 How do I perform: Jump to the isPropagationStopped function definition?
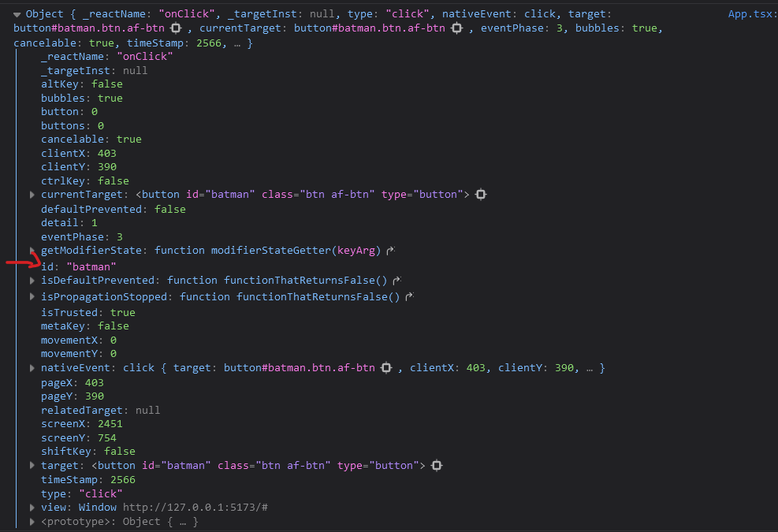(x=409, y=297)
